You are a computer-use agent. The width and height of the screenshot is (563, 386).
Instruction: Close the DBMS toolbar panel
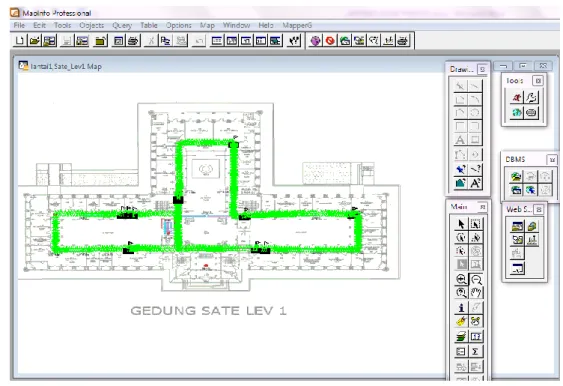(x=552, y=159)
